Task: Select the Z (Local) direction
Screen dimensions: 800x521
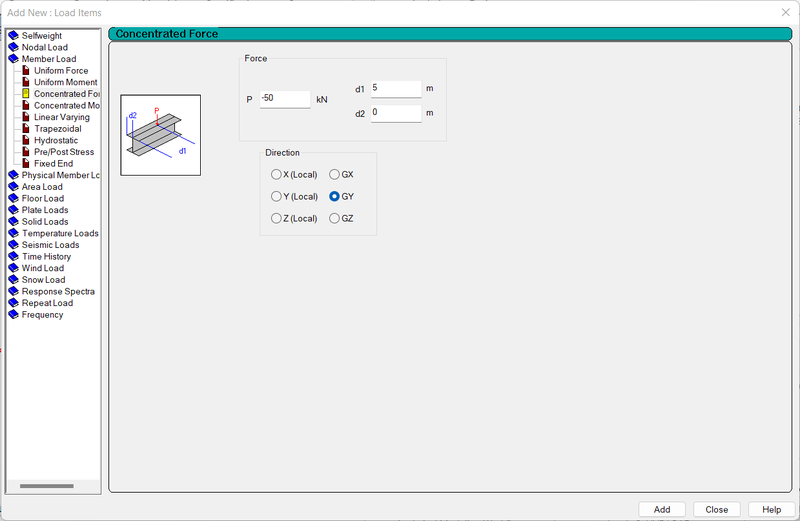Action: (276, 218)
